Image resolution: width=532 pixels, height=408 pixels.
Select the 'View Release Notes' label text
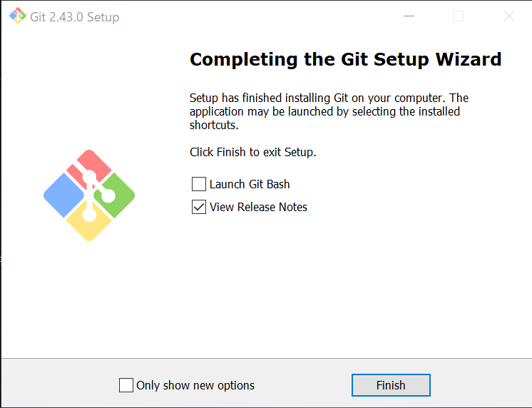pos(258,207)
